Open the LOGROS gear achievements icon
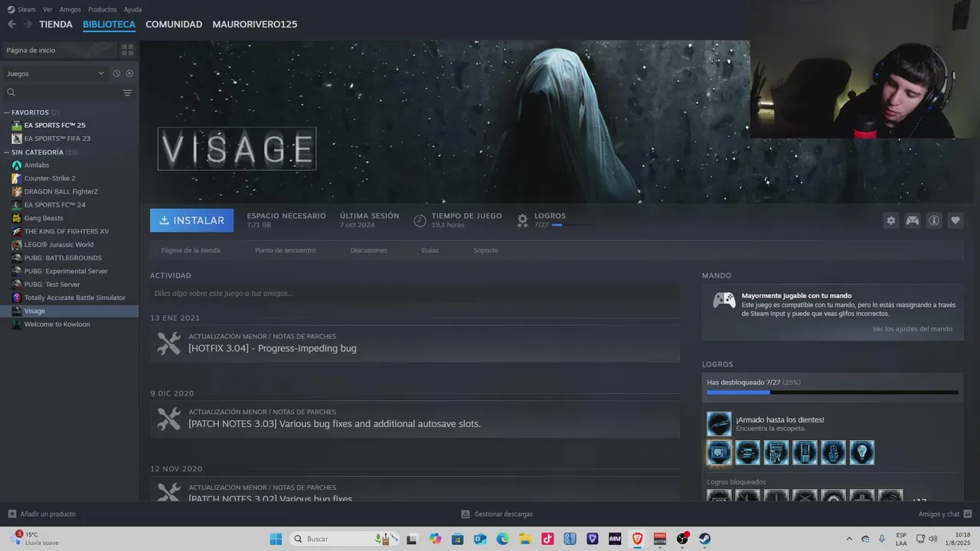The image size is (980, 551). [522, 220]
